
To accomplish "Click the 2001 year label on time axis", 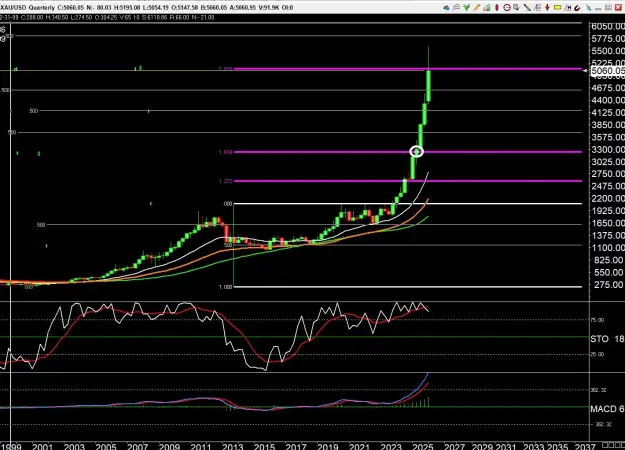I will (x=42, y=446).
